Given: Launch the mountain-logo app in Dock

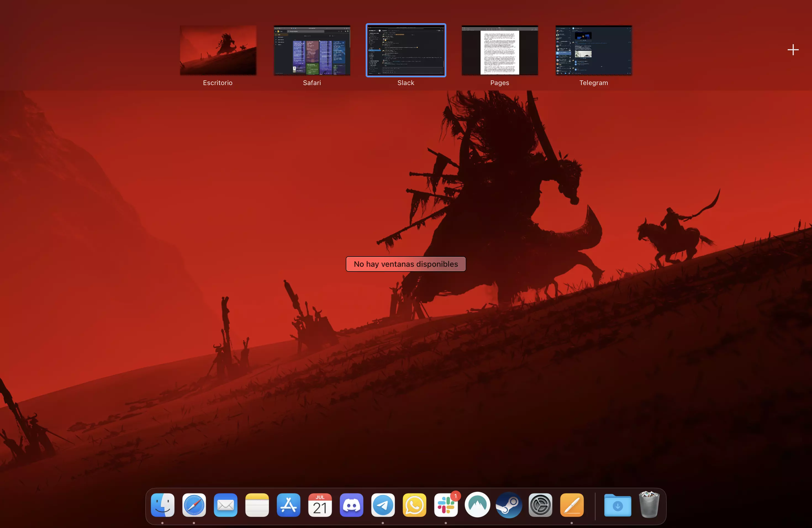Looking at the screenshot, I should [477, 505].
